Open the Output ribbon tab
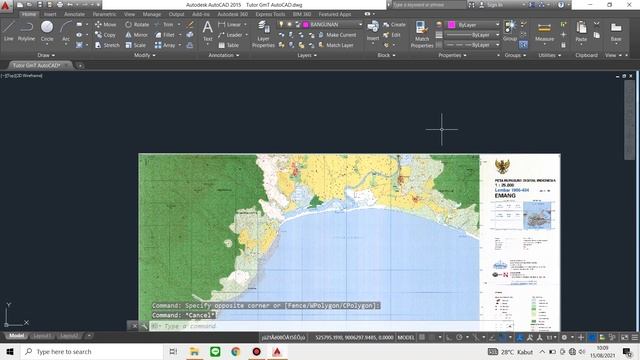The height and width of the screenshot is (360, 640). click(176, 14)
